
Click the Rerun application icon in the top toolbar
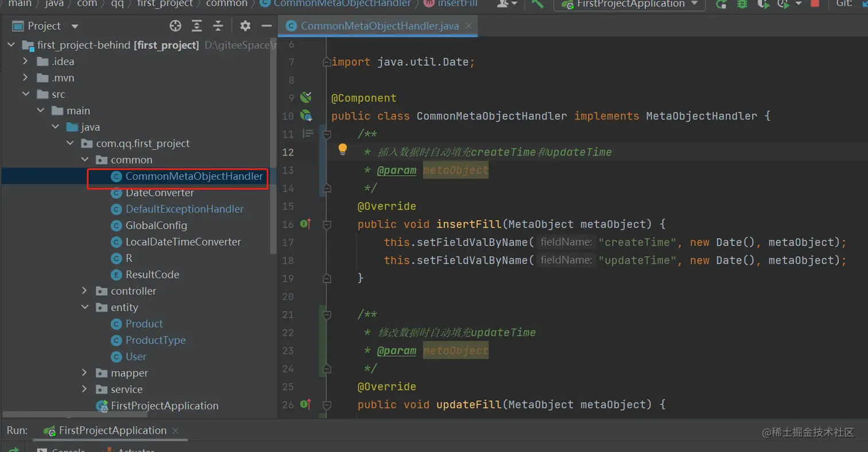tap(722, 4)
